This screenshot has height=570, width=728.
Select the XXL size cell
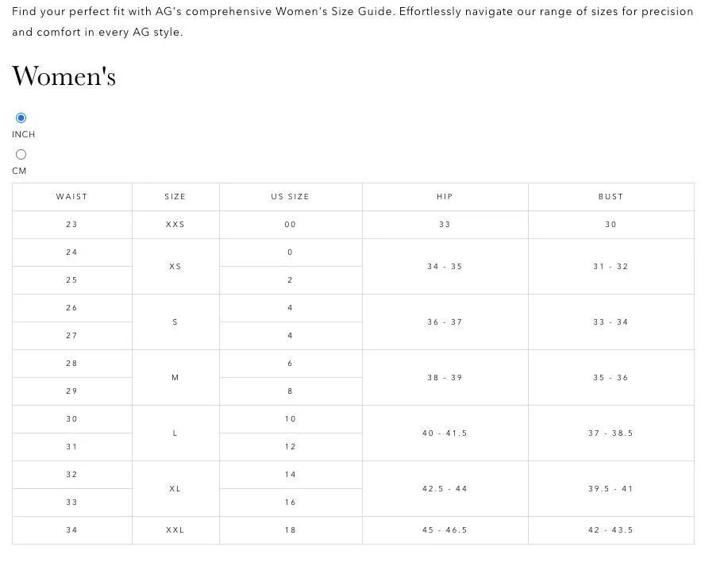(175, 530)
